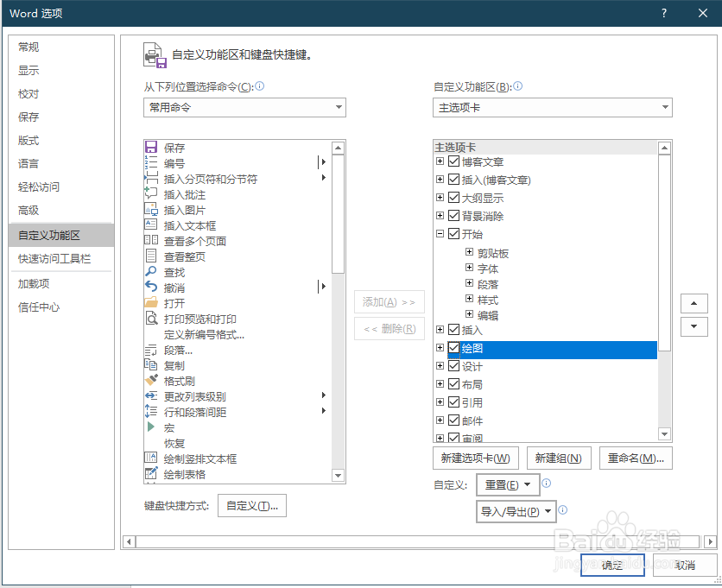Click the insert text box (插入文本框) icon

[x=151, y=225]
